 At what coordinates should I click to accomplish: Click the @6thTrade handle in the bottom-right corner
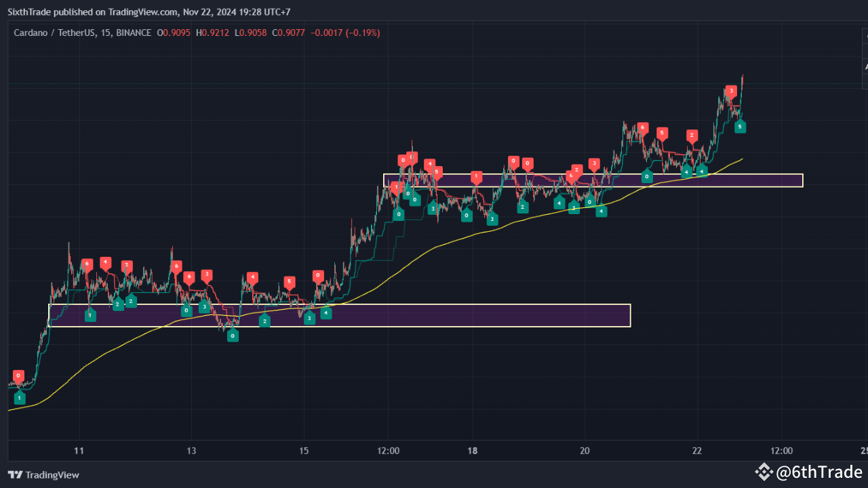click(x=819, y=472)
